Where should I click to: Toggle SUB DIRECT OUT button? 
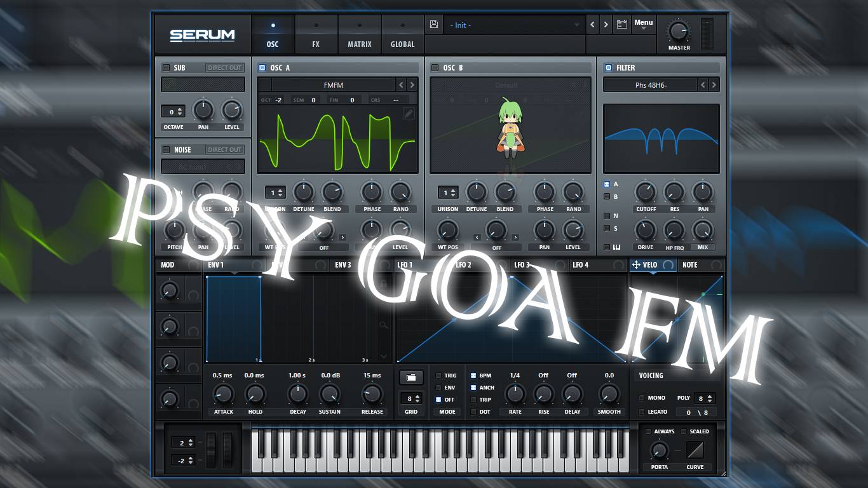pos(225,67)
